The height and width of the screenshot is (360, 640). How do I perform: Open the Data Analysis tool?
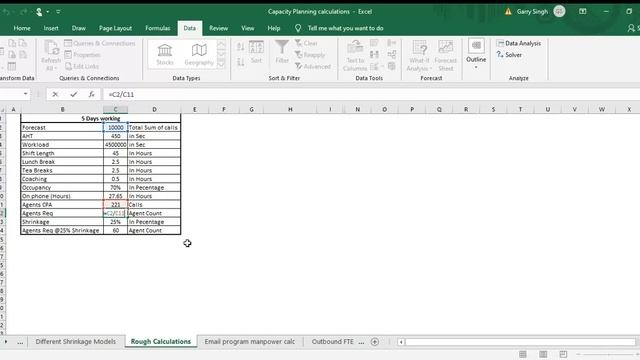519,43
